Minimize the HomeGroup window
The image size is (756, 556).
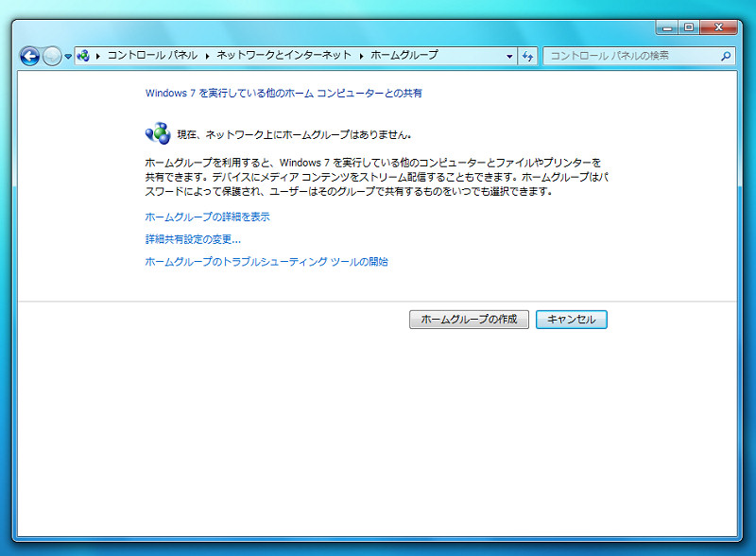pos(667,27)
